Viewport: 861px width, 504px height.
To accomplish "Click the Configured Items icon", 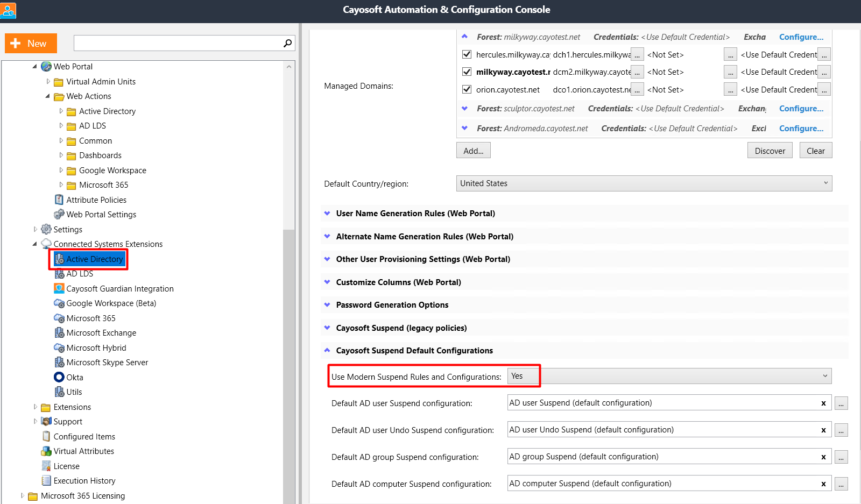I will (x=46, y=436).
